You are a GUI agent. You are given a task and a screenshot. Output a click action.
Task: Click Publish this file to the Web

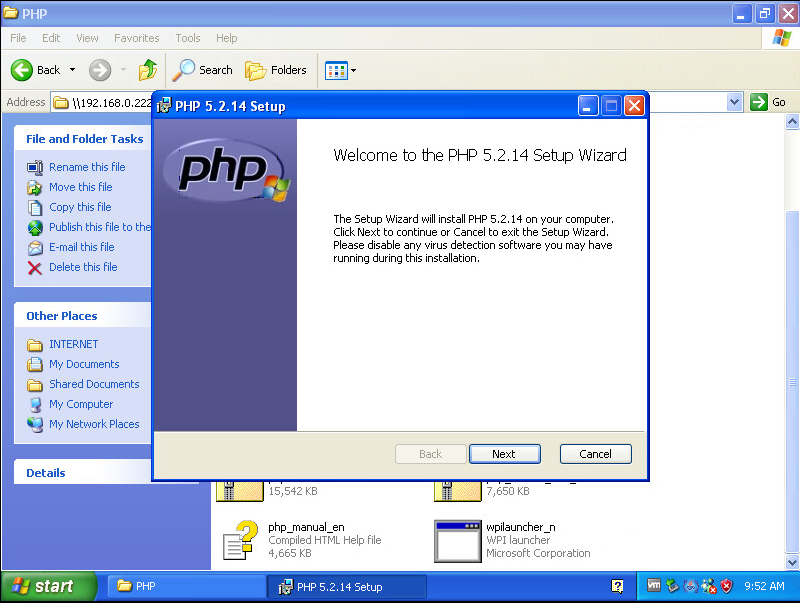pos(100,227)
